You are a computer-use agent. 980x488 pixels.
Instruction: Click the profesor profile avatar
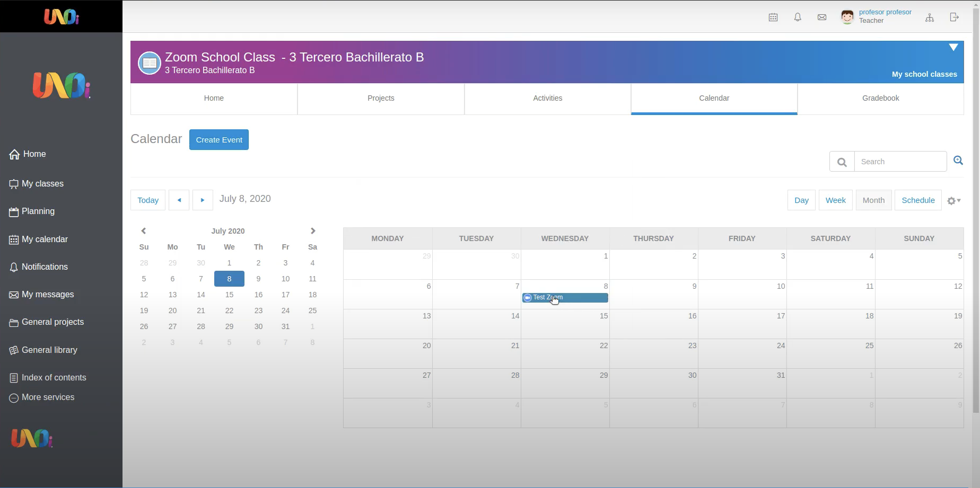[x=847, y=17]
